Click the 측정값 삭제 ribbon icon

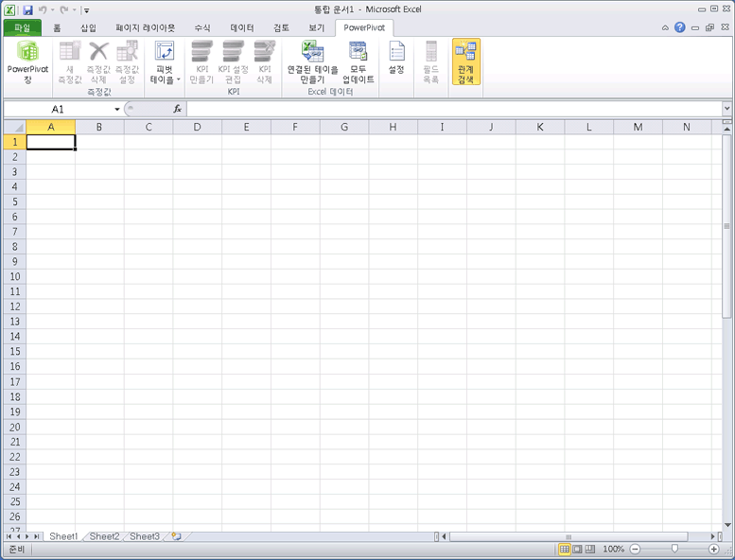[98, 61]
